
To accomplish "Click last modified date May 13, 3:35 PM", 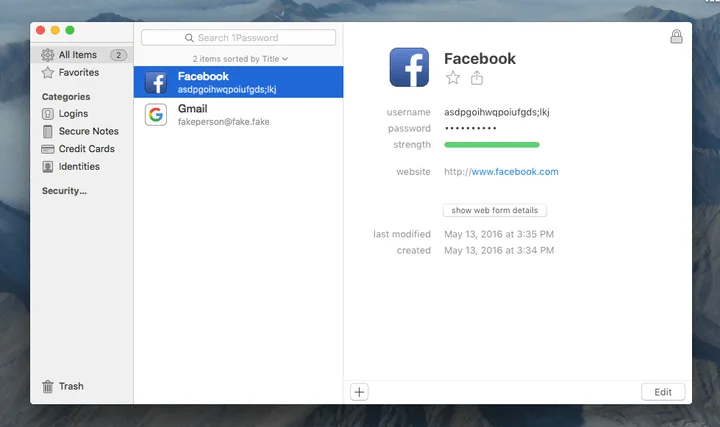I will 499,234.
